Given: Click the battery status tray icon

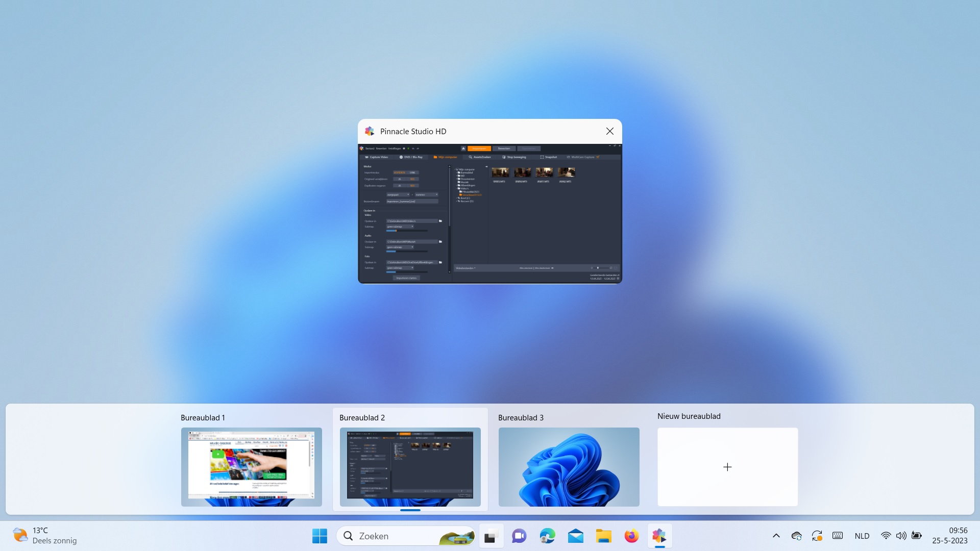Looking at the screenshot, I should tap(917, 536).
